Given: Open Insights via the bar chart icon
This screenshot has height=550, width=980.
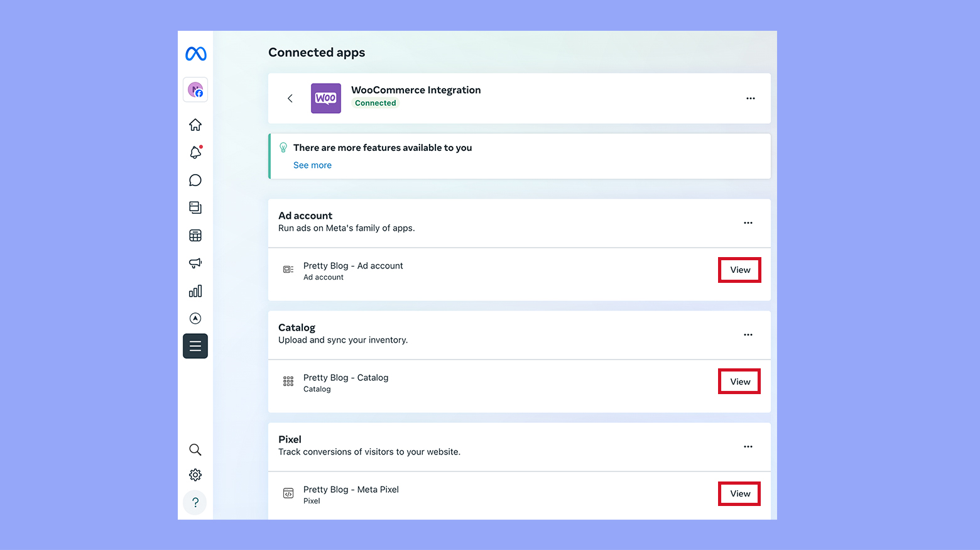Looking at the screenshot, I should pos(195,290).
